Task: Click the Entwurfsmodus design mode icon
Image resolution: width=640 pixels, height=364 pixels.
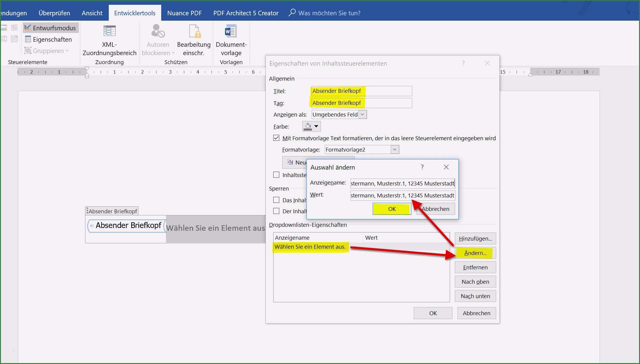Action: 28,28
